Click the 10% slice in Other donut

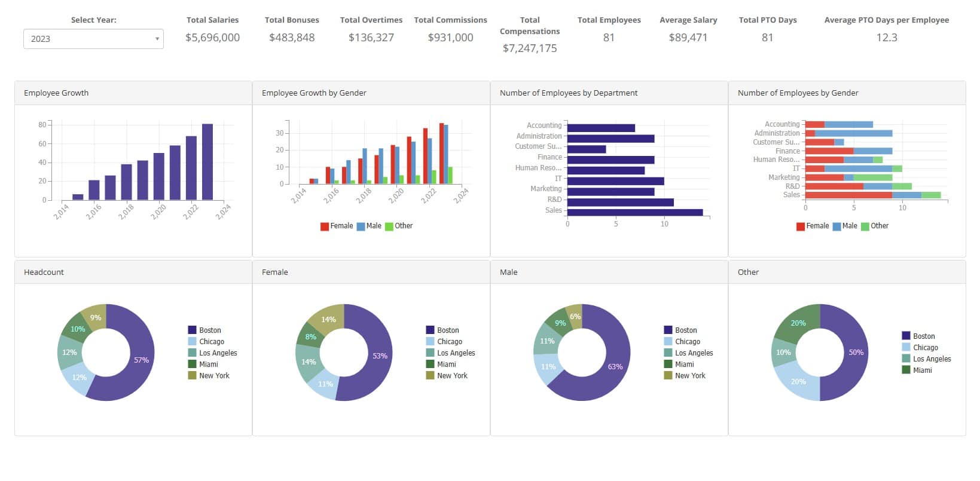tap(783, 353)
